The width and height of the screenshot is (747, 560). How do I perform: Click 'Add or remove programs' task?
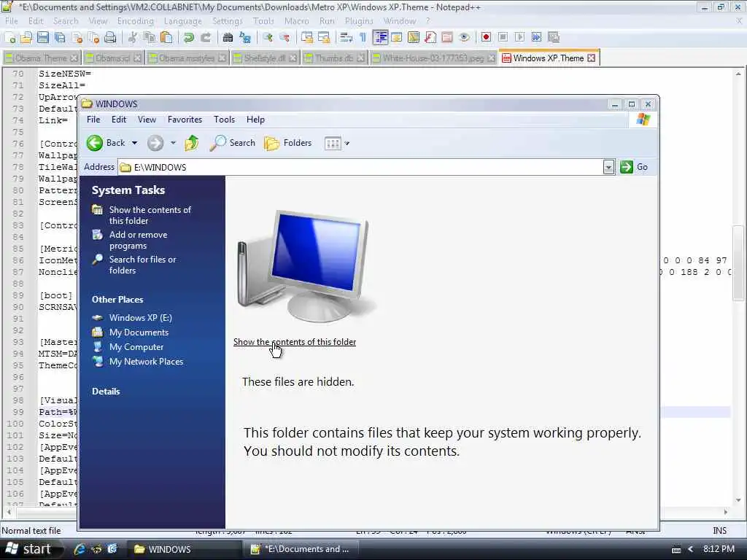[x=138, y=240]
